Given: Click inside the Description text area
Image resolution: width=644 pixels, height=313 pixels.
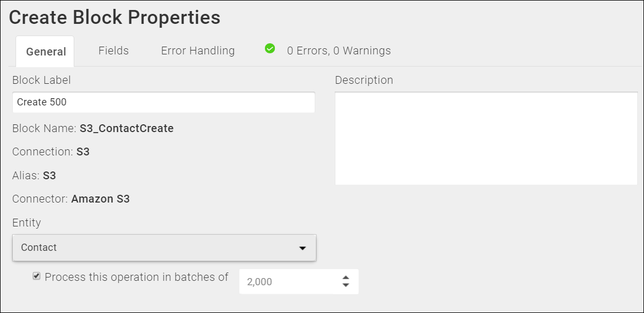Looking at the screenshot, I should (486, 138).
